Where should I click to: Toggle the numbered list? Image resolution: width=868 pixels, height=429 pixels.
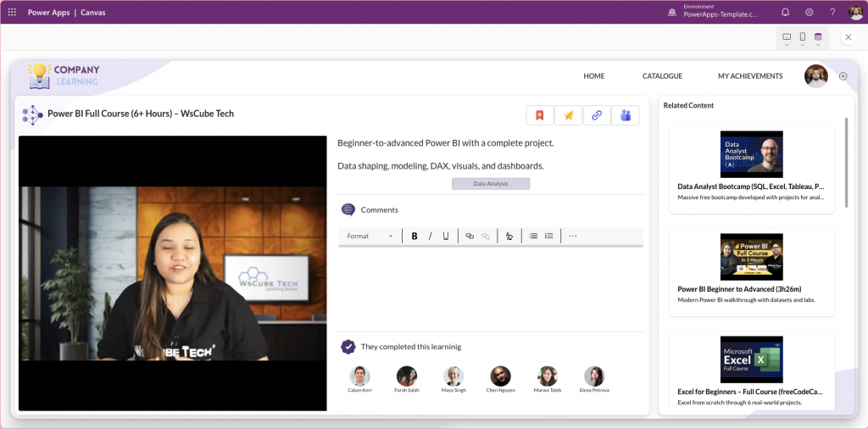point(549,236)
